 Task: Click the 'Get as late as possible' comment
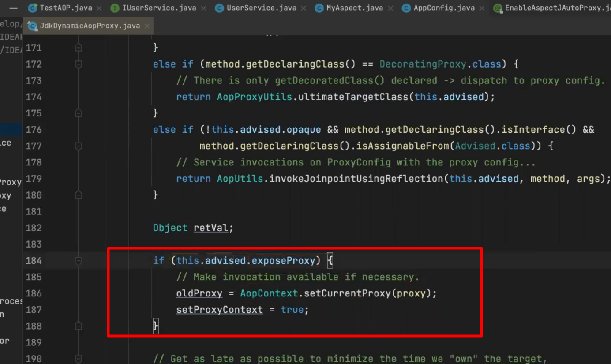point(350,359)
